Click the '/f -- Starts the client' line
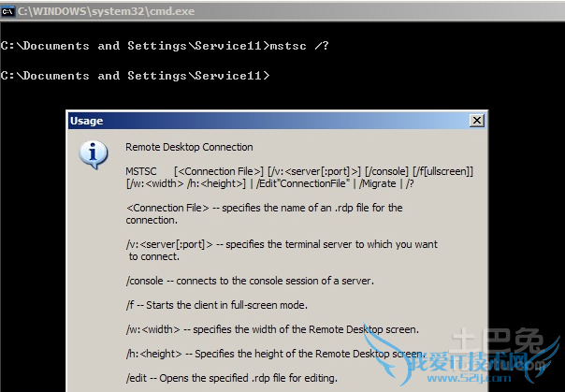Screen dimensions: 565x392 tap(217, 305)
